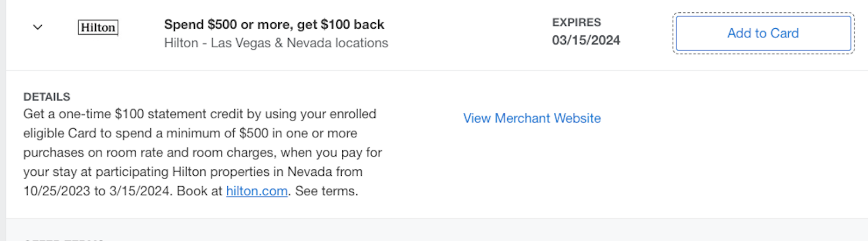Click the 03/15/2024 expiration date
Screen dimensions: 868x241
pyautogui.click(x=586, y=40)
